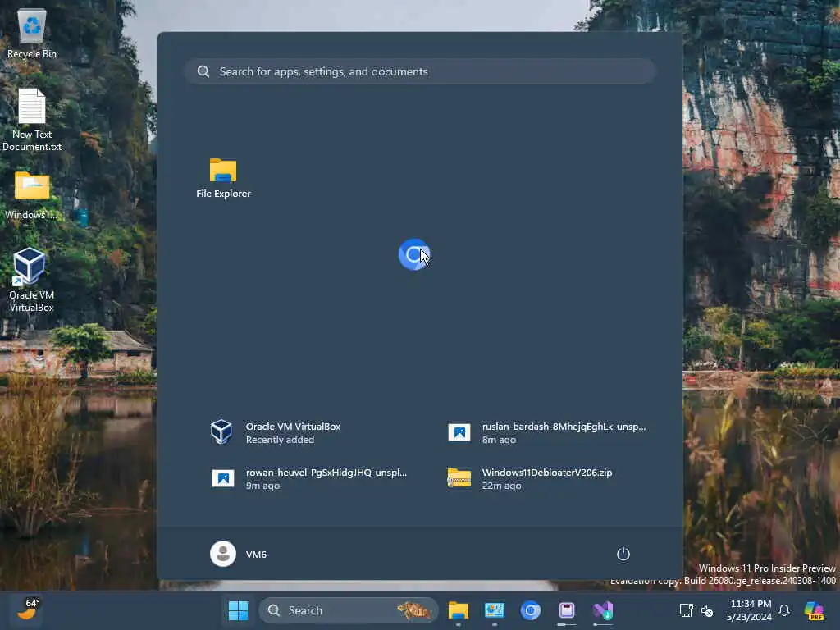Click the 'Recently added' text under VirtualBox
The image size is (840, 630).
coord(280,440)
